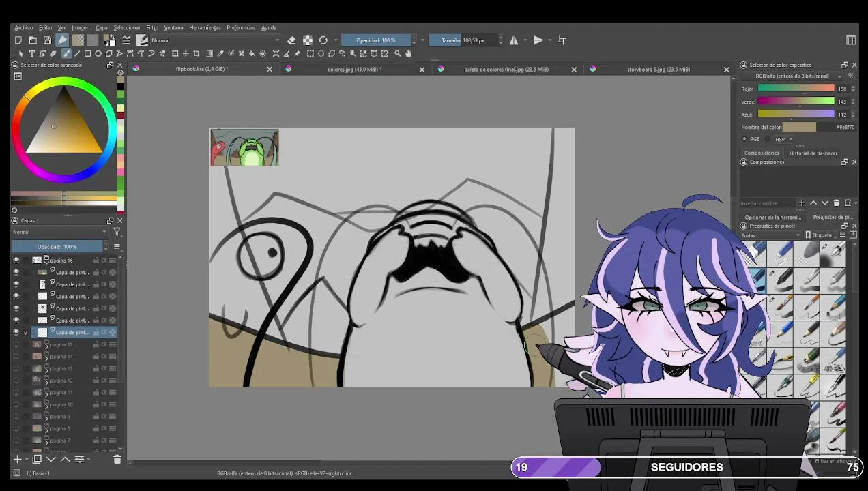Toggle checkmark on the selected paint layer
The width and height of the screenshot is (868, 491).
26,332
